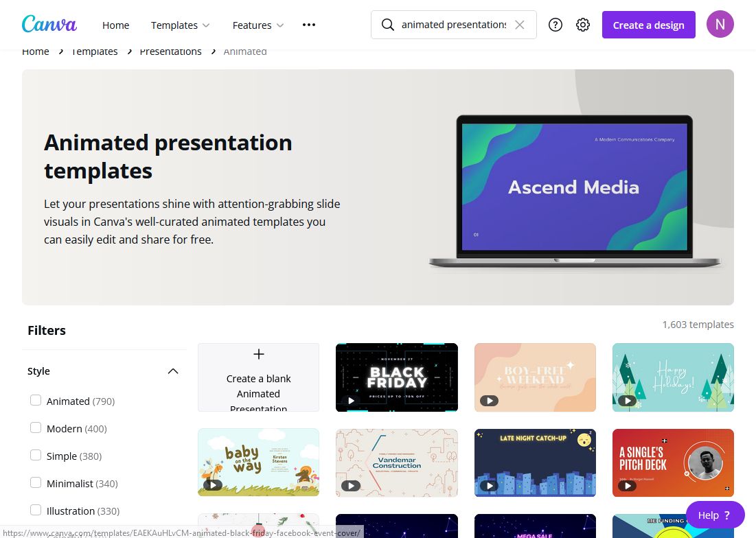The image size is (756, 538).
Task: Click the floating Help button
Action: coord(714,515)
